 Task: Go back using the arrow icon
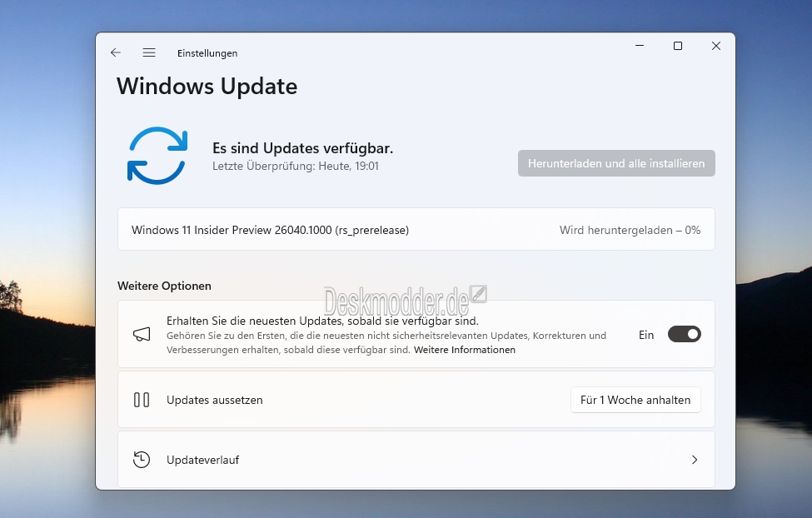point(116,52)
